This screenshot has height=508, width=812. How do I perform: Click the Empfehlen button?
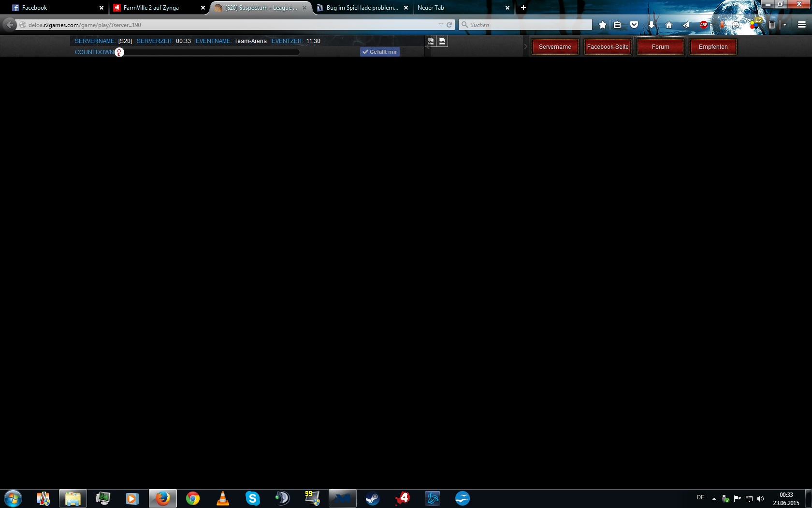click(x=713, y=47)
